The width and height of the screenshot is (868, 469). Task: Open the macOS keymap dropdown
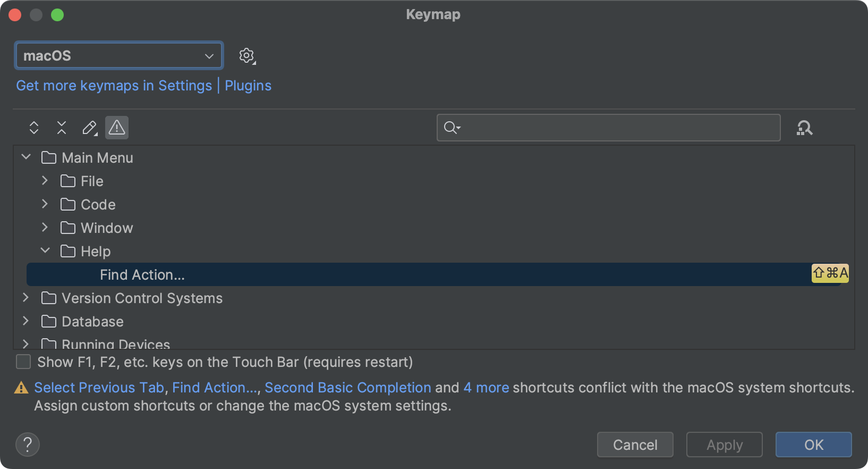point(119,56)
